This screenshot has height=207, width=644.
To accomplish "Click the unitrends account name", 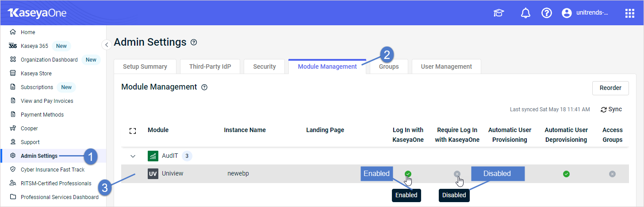I will (592, 13).
